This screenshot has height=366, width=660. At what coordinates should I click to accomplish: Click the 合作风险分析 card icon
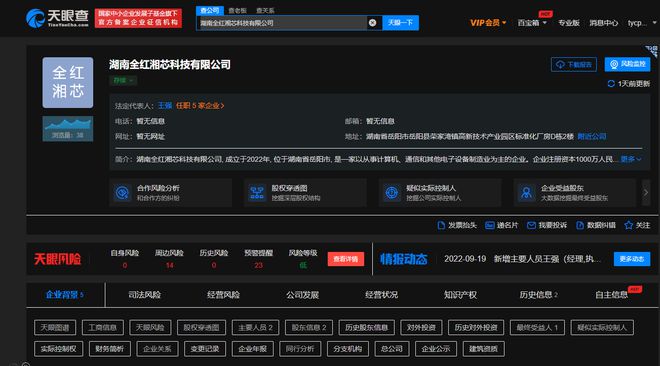coord(122,193)
